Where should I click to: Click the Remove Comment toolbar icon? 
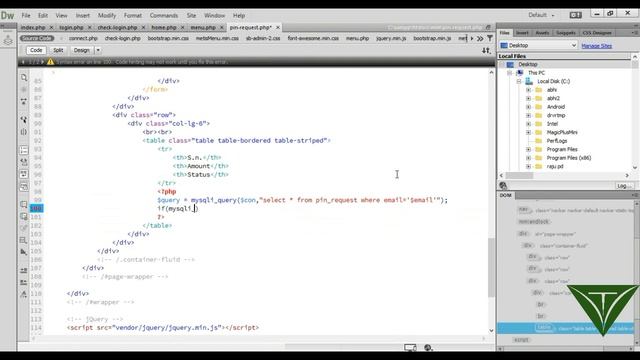(x=24, y=216)
